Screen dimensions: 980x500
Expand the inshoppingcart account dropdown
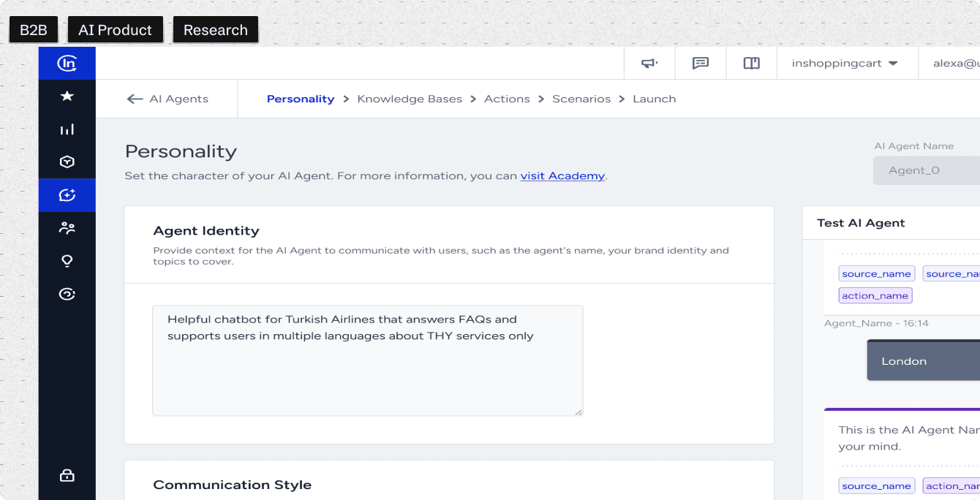tap(845, 64)
